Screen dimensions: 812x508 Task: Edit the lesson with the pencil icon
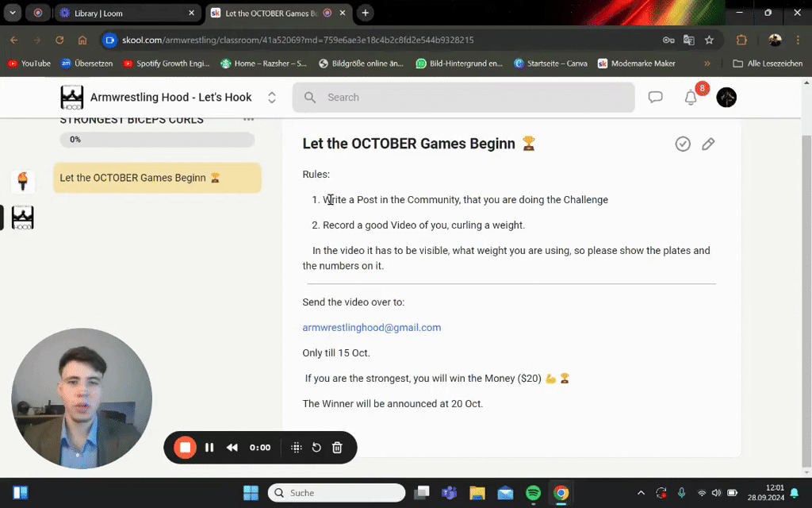[708, 144]
